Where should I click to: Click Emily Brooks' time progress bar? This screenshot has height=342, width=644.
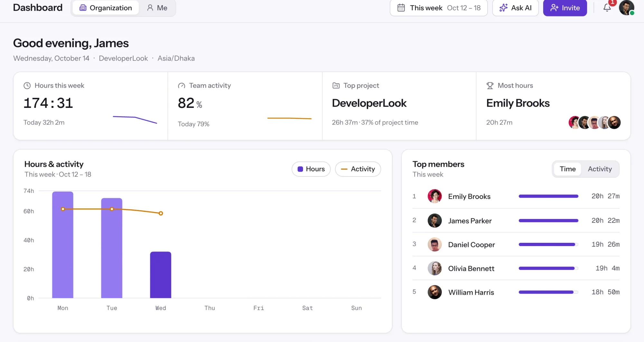pos(548,196)
